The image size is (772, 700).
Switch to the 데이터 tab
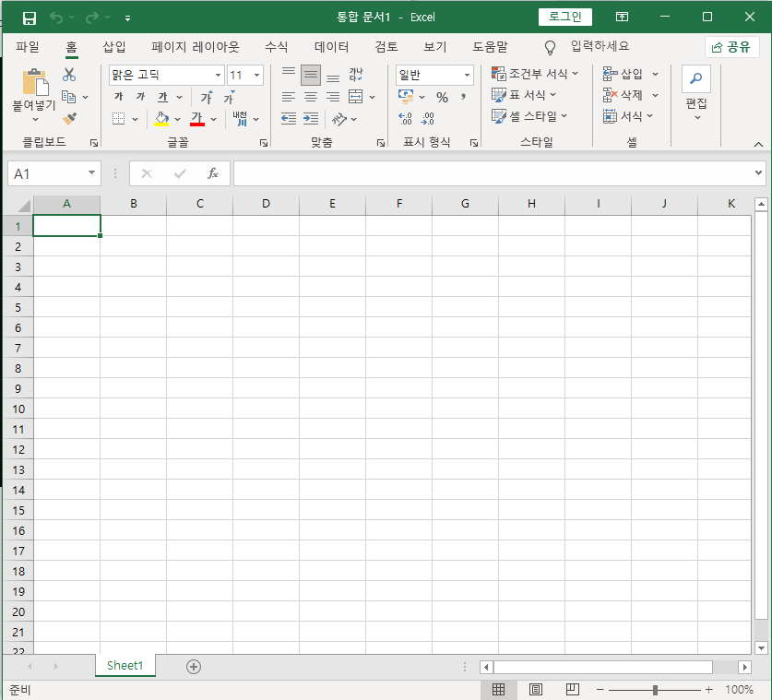coord(332,47)
